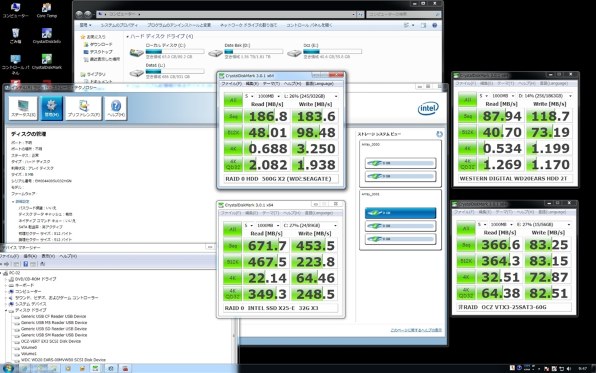Viewport: 596px width, 373px height.
Task: Click the storage system view refresh icon
Action: coord(439,134)
